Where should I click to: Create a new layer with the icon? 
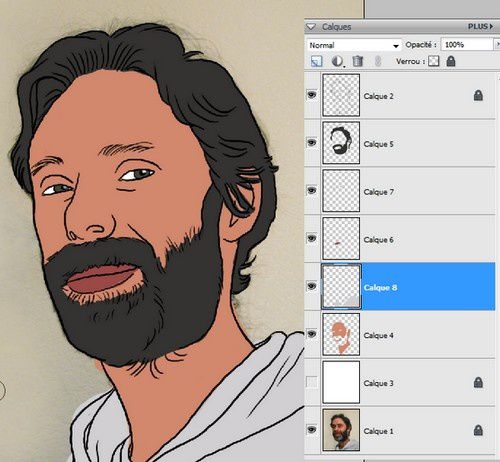[x=316, y=61]
